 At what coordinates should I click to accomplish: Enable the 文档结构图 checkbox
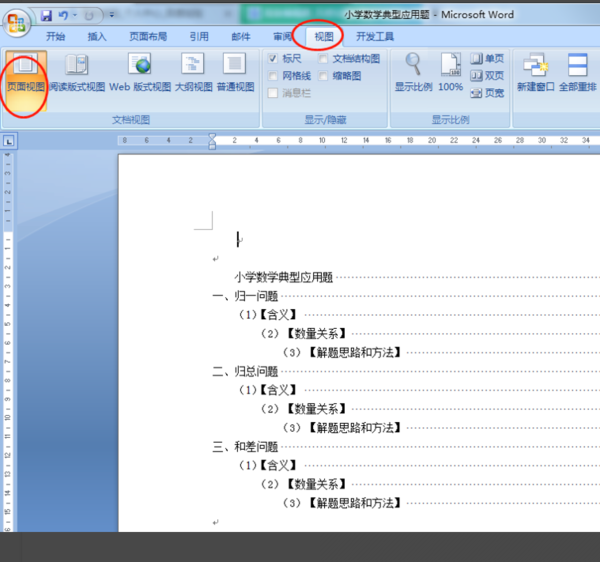323,59
